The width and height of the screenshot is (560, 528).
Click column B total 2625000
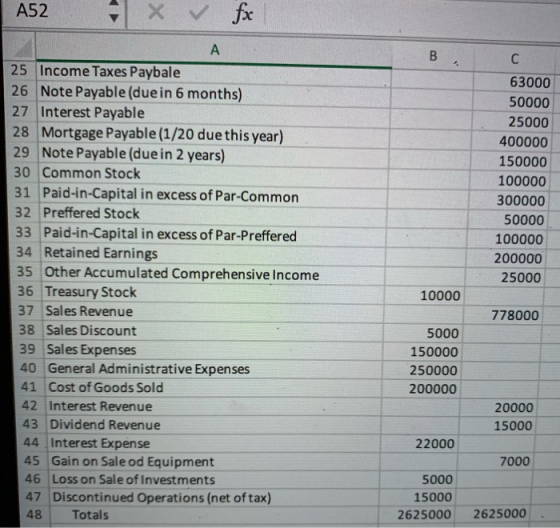click(x=416, y=514)
